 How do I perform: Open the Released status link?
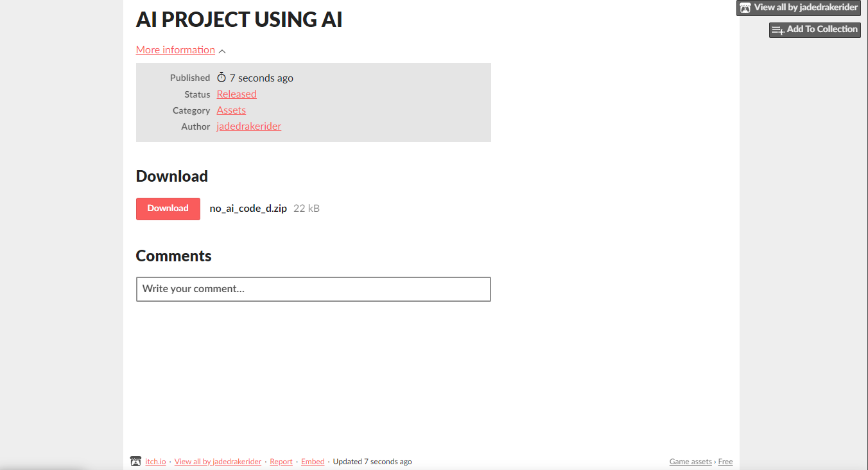pyautogui.click(x=236, y=94)
